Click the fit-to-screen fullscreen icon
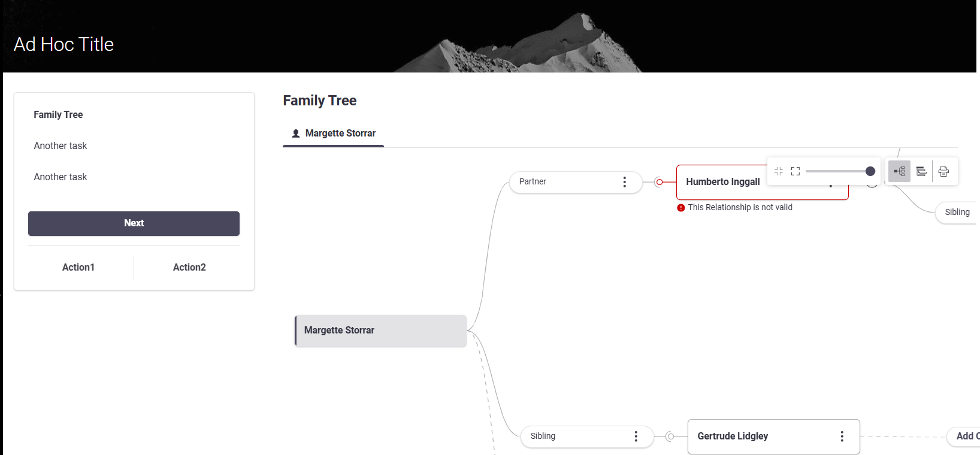Screen dimensions: 980x455 [x=796, y=171]
